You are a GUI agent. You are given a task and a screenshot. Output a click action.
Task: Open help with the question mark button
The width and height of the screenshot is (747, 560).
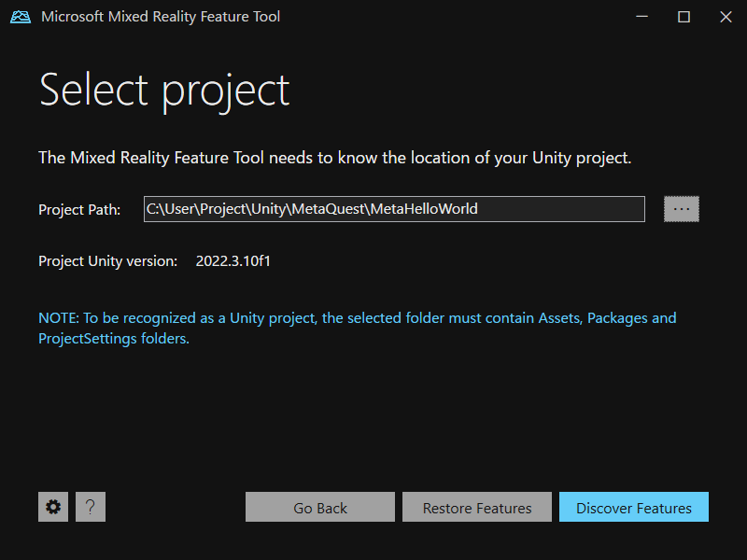91,507
